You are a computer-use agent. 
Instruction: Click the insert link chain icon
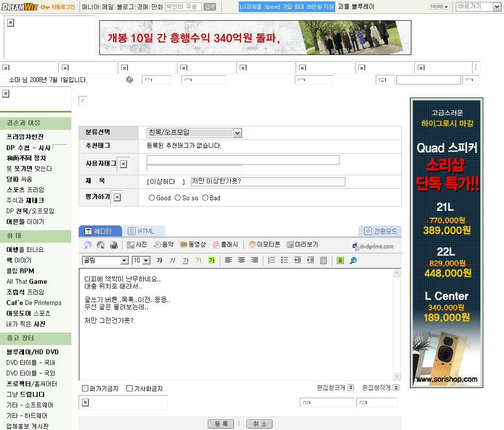pos(113,245)
